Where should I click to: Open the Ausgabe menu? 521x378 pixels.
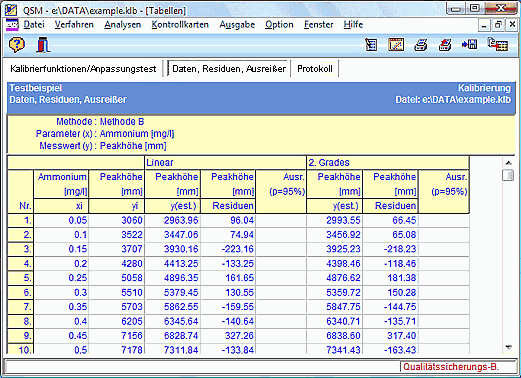(237, 25)
